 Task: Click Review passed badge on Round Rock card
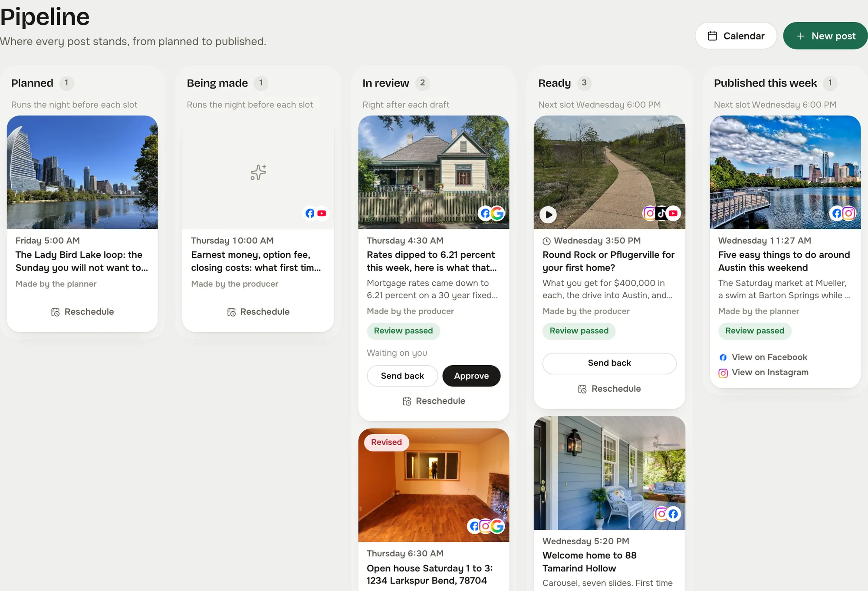[579, 331]
